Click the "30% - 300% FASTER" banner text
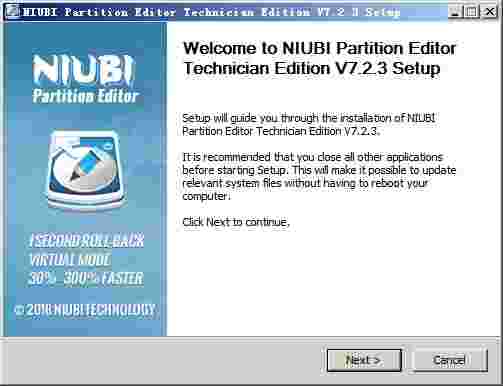This screenshot has width=503, height=386. 86,278
